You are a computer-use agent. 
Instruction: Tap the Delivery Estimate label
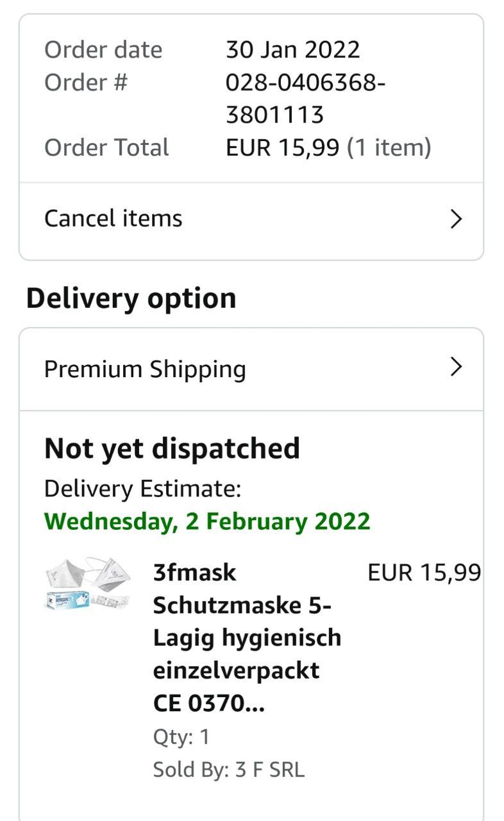pos(142,489)
